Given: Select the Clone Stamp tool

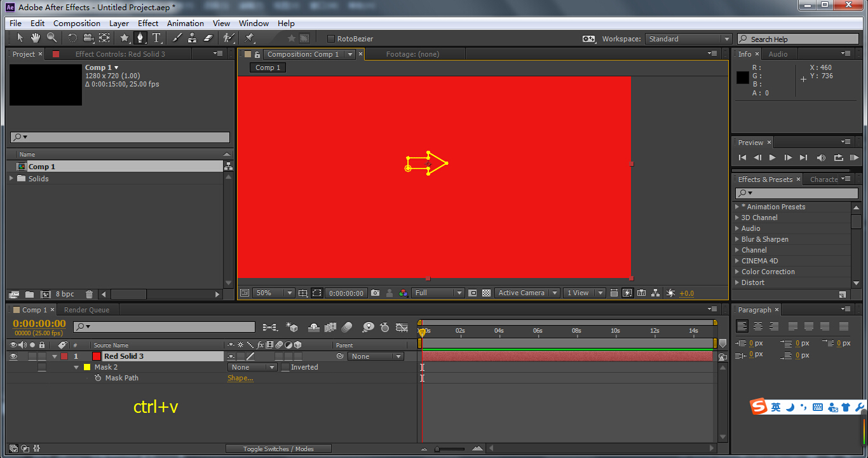Looking at the screenshot, I should click(x=193, y=38).
